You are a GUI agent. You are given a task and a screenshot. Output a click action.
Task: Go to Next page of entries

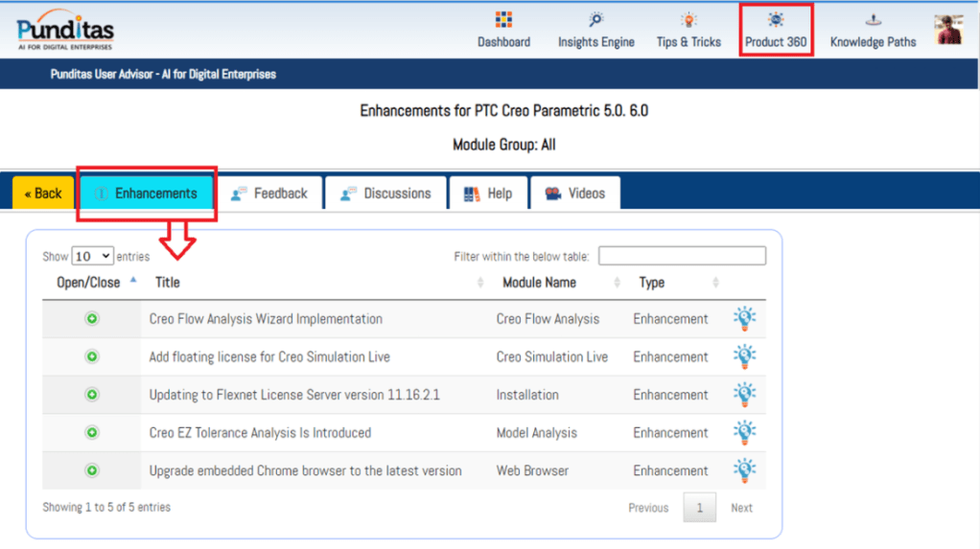(741, 508)
